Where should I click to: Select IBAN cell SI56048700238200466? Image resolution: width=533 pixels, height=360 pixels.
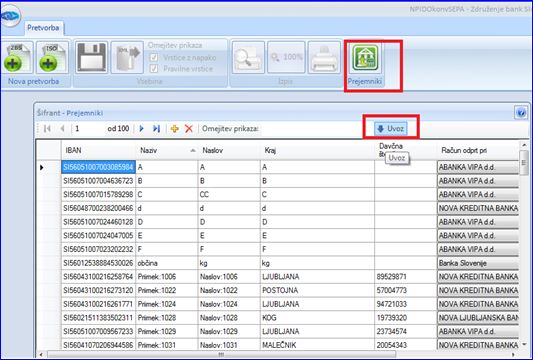click(x=98, y=208)
